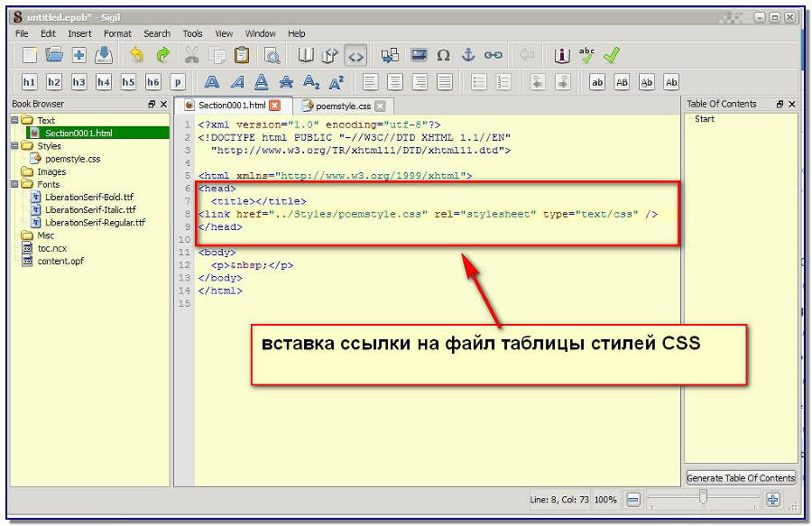Change case to lowercase ab
812x526 pixels.
pyautogui.click(x=597, y=82)
